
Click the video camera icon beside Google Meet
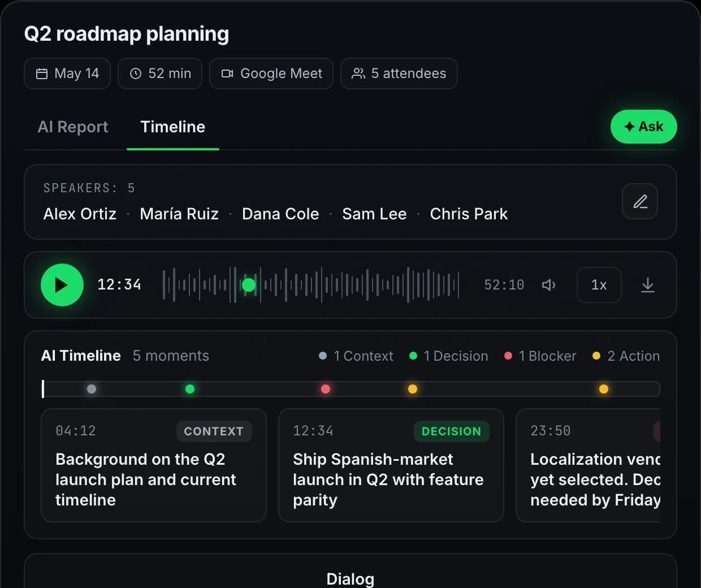[227, 73]
